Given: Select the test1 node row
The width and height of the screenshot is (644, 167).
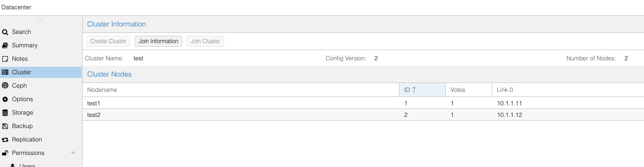Looking at the screenshot, I should tap(363, 103).
